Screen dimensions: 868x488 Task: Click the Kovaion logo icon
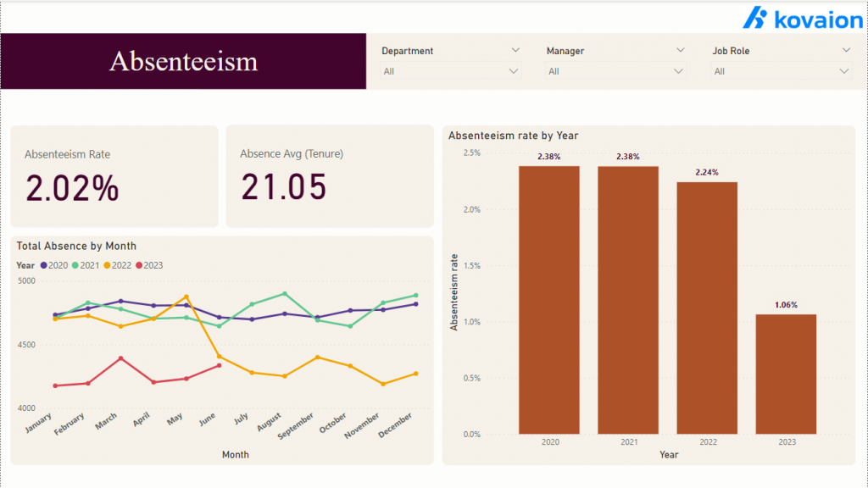pos(756,19)
